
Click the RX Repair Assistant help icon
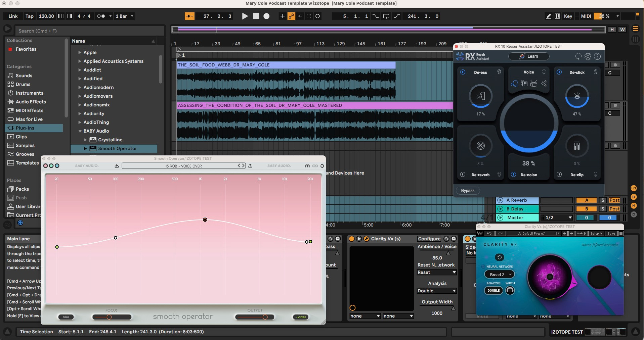pos(597,56)
